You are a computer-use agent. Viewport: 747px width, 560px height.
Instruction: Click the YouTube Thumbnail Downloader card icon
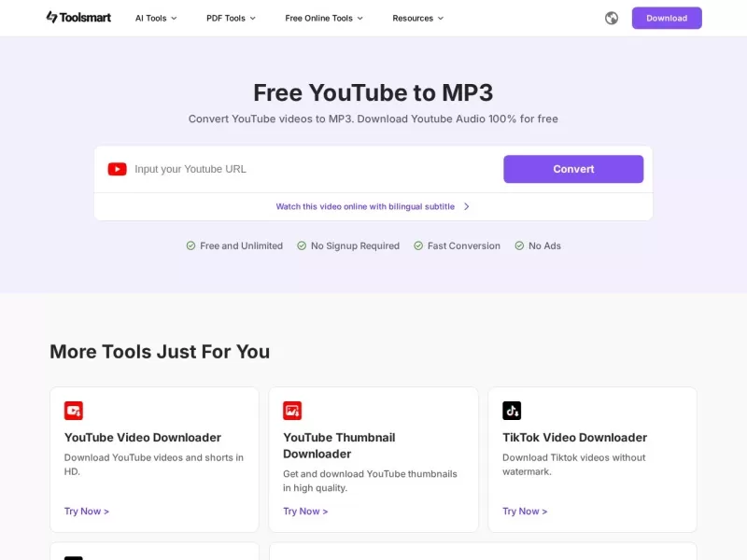pos(292,410)
